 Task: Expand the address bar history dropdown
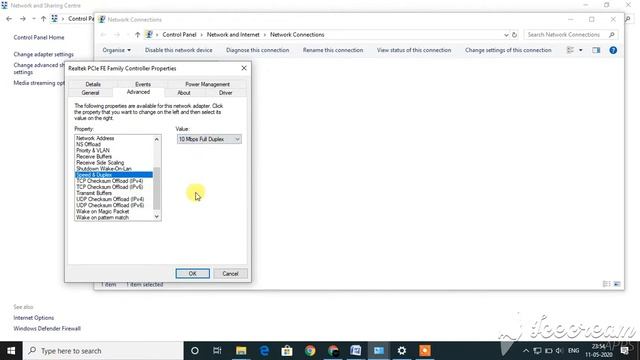click(506, 35)
